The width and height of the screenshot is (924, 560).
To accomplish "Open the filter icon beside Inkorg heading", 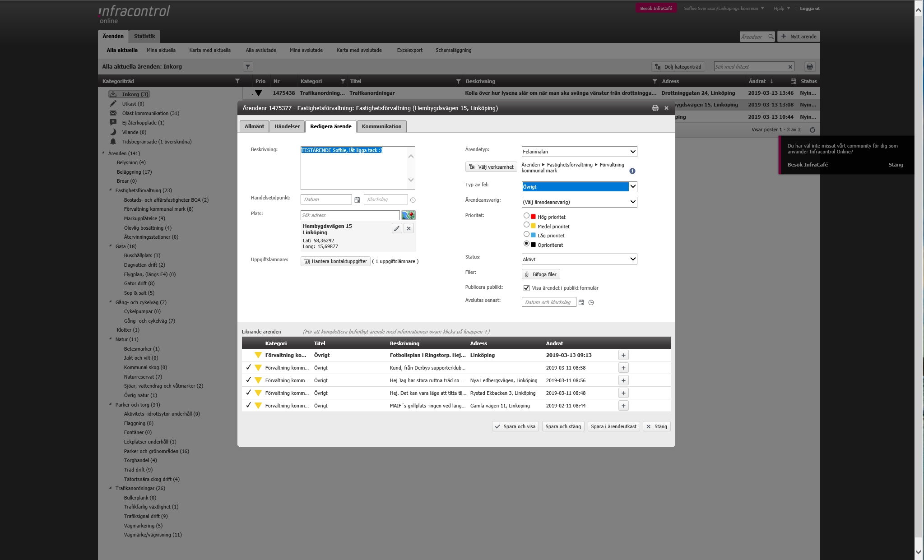I will [x=248, y=67].
